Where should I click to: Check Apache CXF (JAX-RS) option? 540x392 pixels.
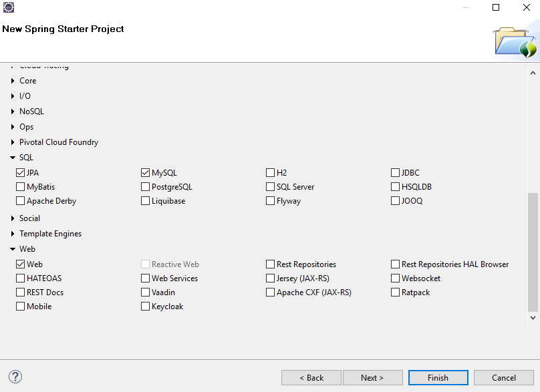[271, 292]
